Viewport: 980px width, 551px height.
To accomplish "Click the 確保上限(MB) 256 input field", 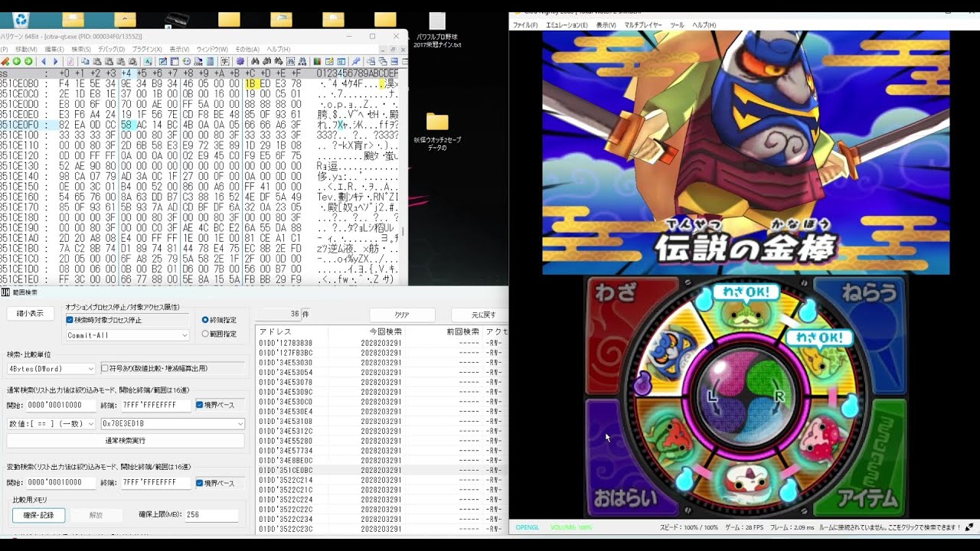I will tap(211, 514).
